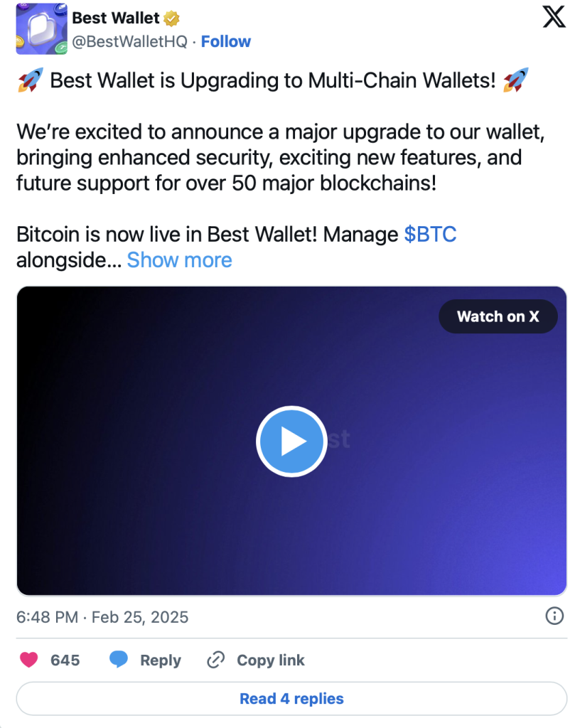Click the 645 likes count
575x728 pixels.
point(65,660)
